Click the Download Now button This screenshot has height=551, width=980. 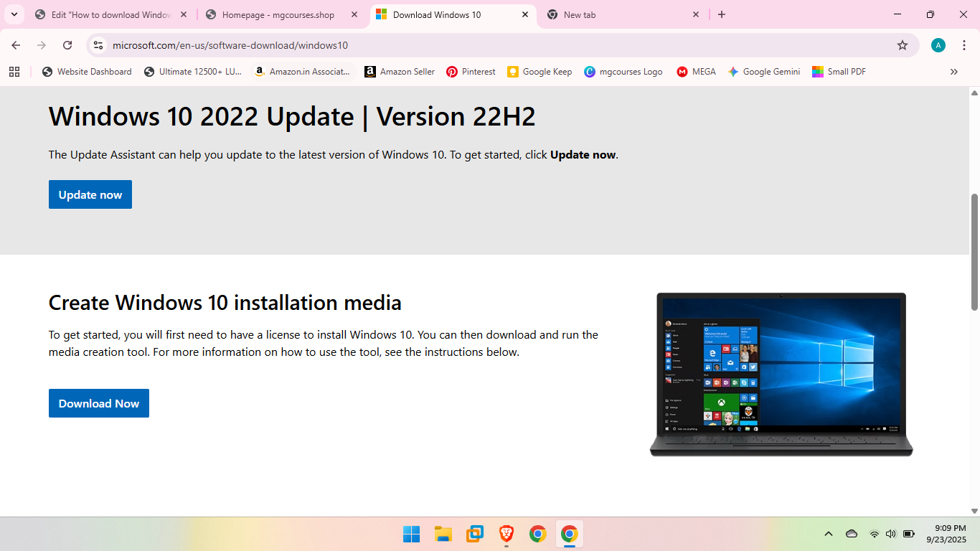click(99, 403)
